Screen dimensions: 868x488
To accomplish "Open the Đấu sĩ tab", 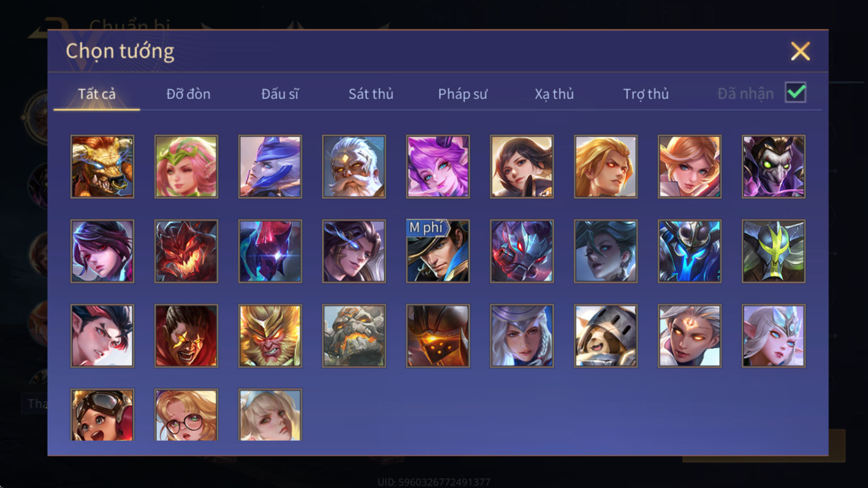I will click(279, 94).
